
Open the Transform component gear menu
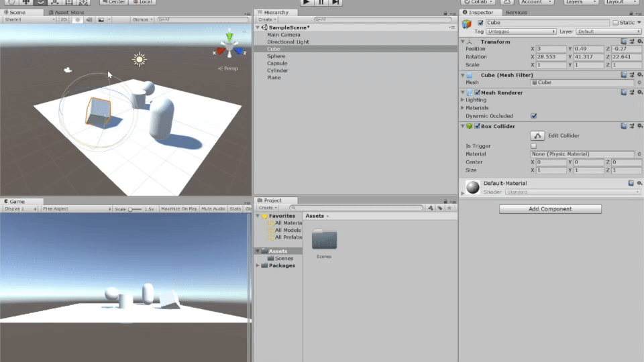click(x=639, y=42)
